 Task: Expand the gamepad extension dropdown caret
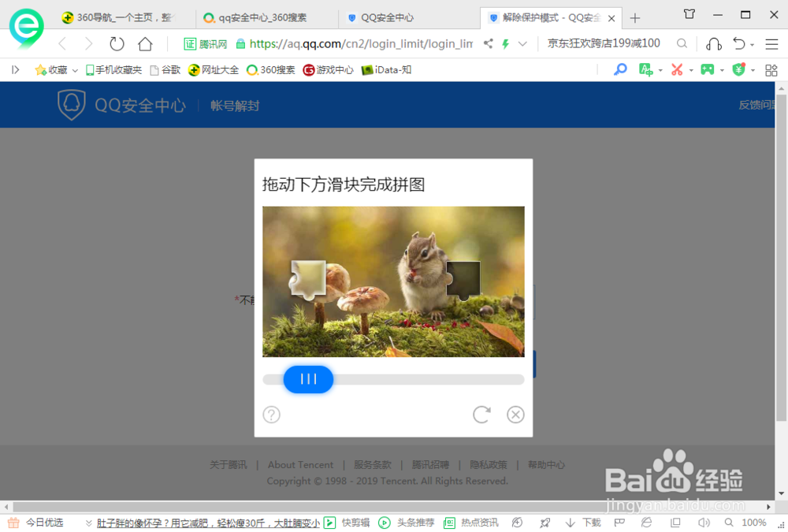pos(722,70)
